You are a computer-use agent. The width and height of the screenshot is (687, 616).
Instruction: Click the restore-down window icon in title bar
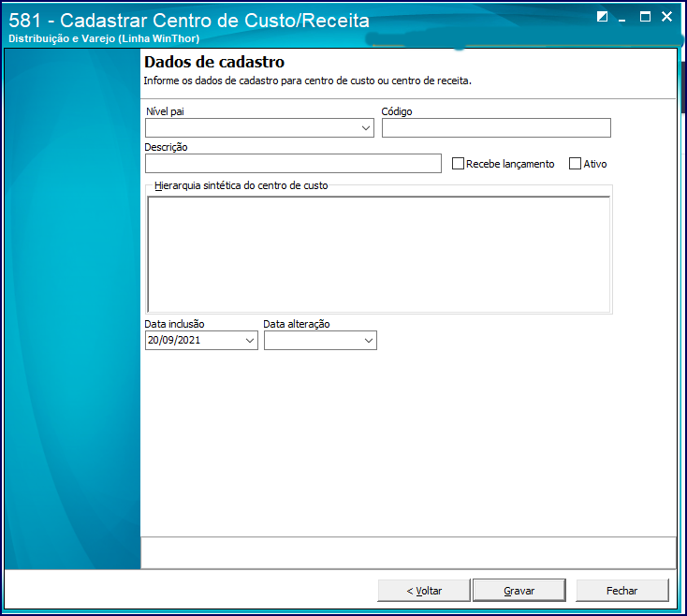(603, 17)
